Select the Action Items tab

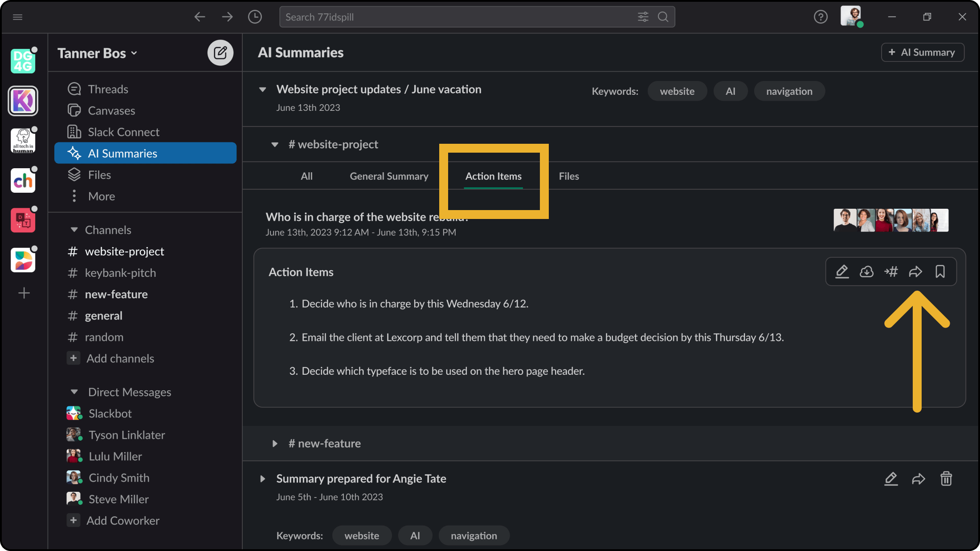[493, 176]
